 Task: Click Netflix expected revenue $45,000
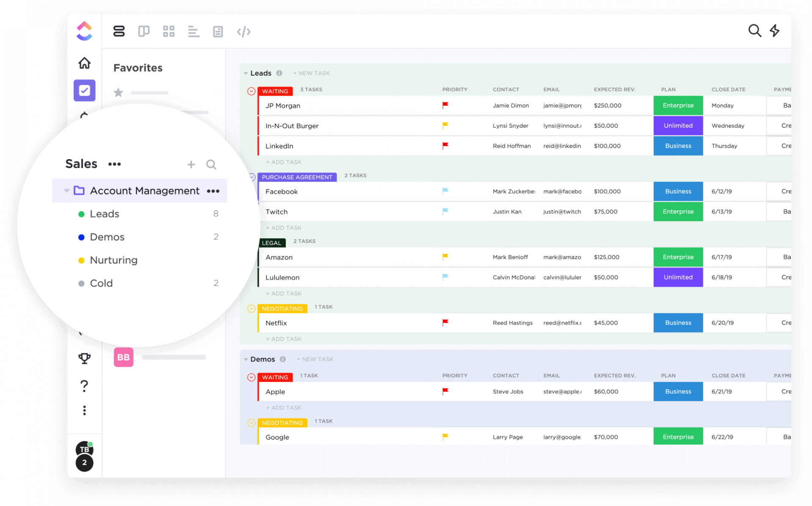(606, 323)
